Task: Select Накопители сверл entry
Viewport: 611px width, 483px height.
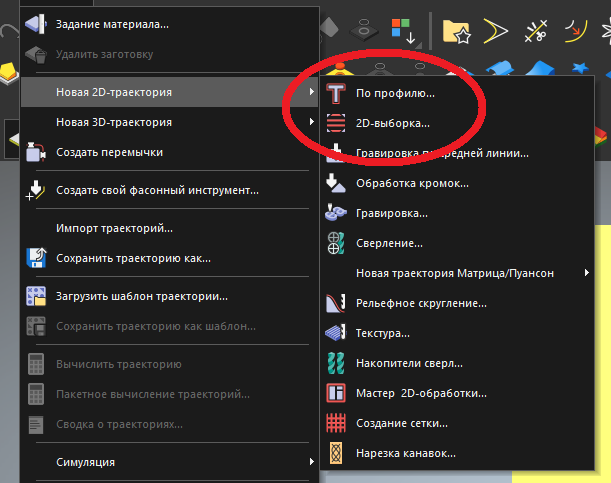Action: tap(457, 363)
